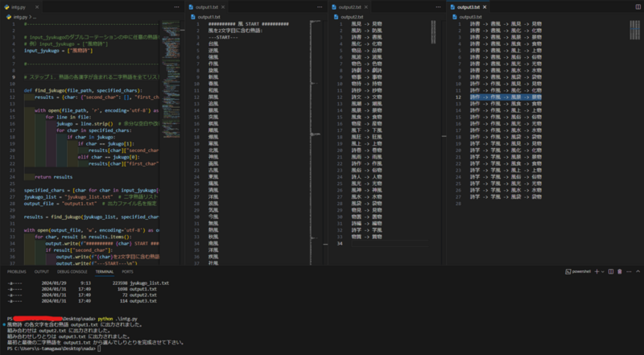This screenshot has height=355, width=644.
Task: Click the first line '風 START' in output1.txt
Action: 249,24
